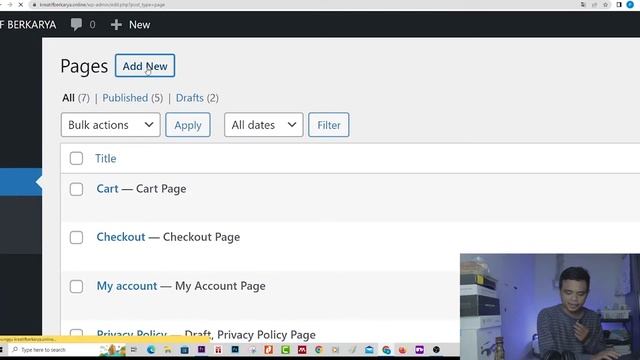Go forward with the browser arrow
Screen dimensions: 640x360
tap(10, 4)
